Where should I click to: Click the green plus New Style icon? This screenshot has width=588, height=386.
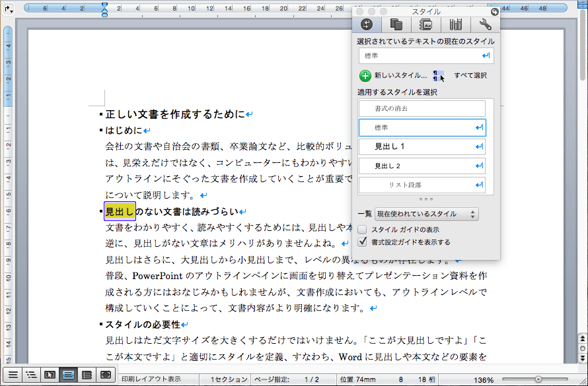[x=365, y=76]
